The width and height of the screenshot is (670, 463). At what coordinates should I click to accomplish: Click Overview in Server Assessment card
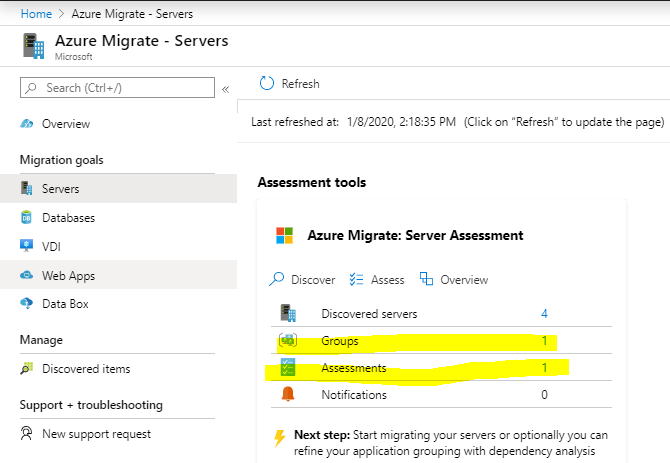click(x=464, y=280)
